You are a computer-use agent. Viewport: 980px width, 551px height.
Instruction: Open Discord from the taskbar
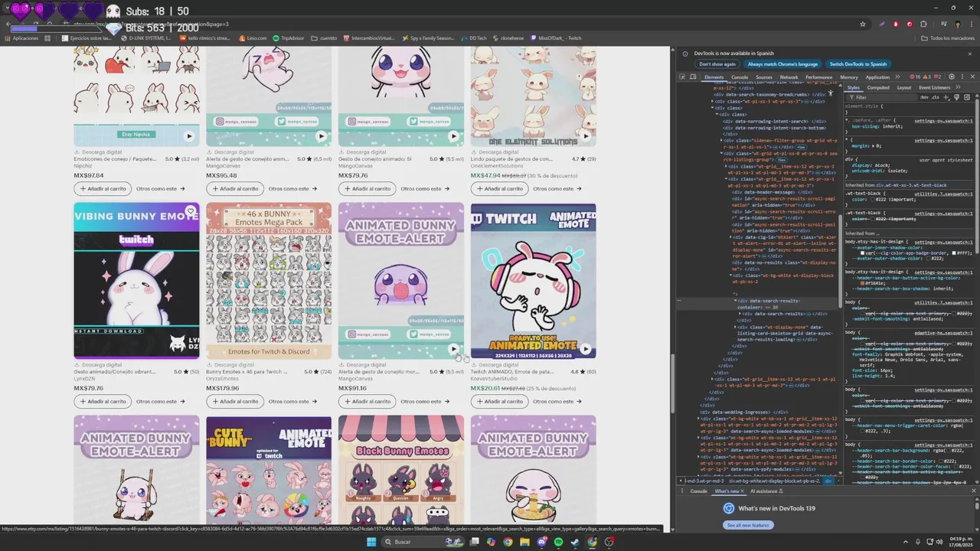pos(541,542)
